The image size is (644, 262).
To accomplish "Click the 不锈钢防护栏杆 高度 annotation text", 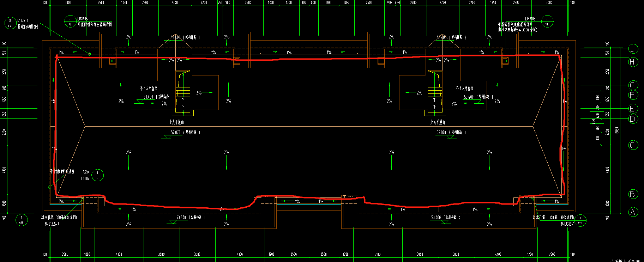I will [62, 171].
